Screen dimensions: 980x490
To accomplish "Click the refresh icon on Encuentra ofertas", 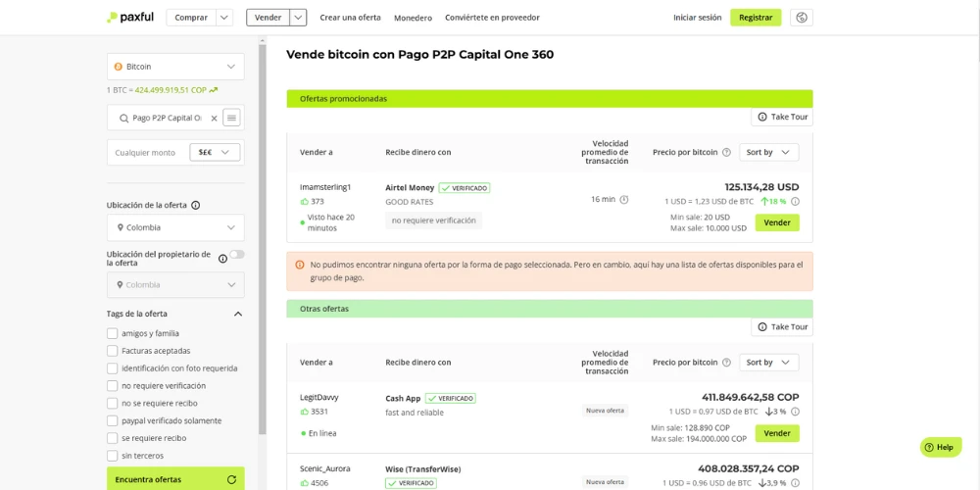I will [232, 480].
